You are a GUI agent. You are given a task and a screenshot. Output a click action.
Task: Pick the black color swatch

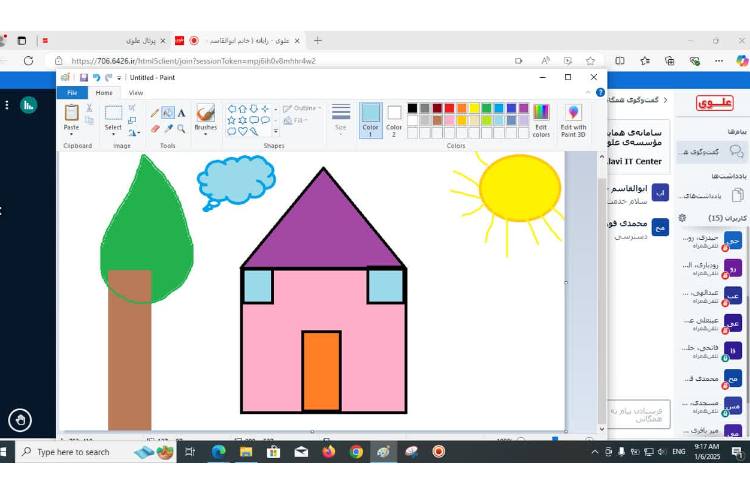coord(412,109)
